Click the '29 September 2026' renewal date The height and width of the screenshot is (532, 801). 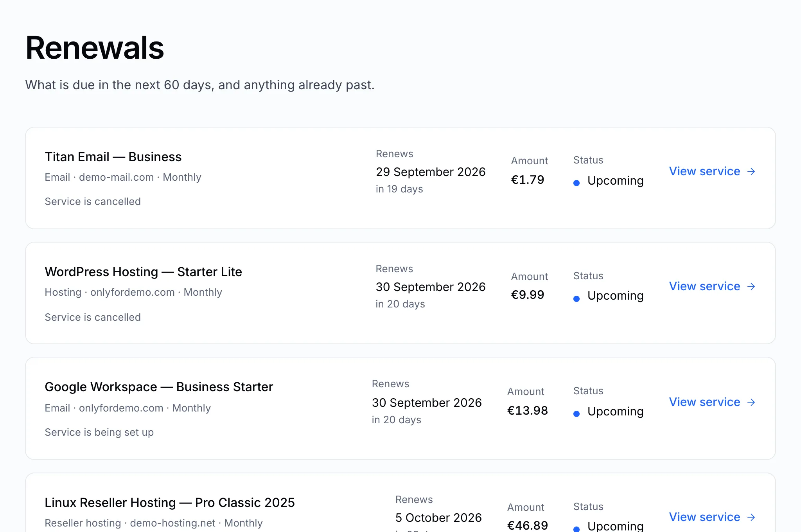431,172
